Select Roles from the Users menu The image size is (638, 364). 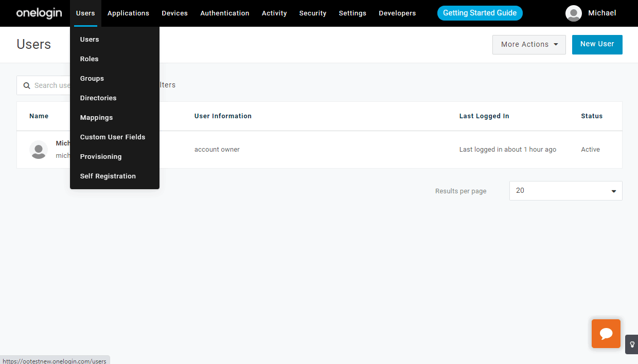click(x=89, y=59)
